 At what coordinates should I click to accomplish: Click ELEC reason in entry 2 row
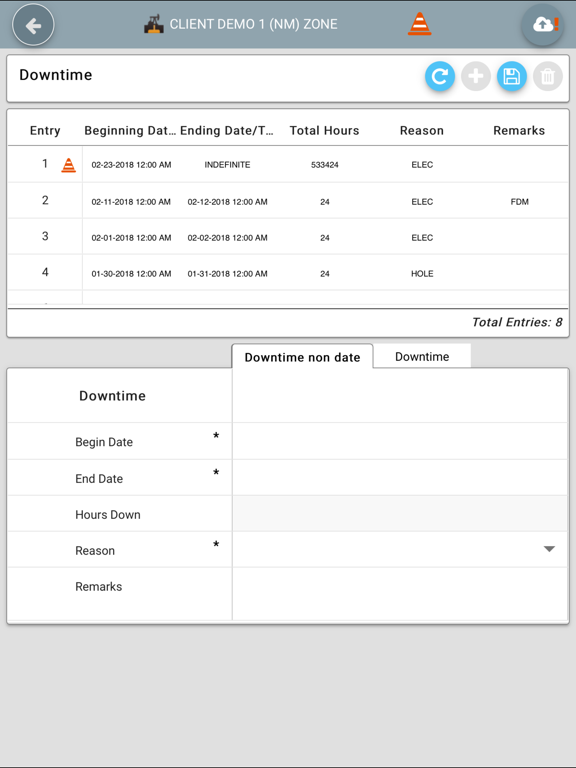[422, 201]
